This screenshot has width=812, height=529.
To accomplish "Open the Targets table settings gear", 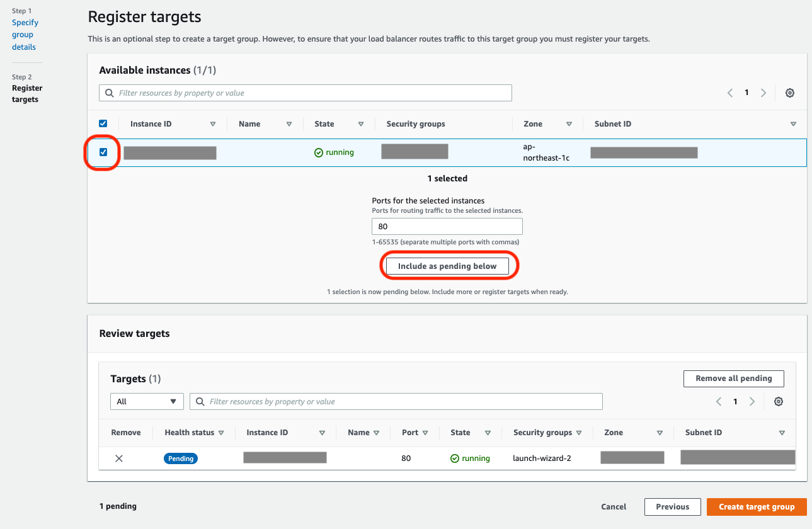I will click(x=778, y=401).
